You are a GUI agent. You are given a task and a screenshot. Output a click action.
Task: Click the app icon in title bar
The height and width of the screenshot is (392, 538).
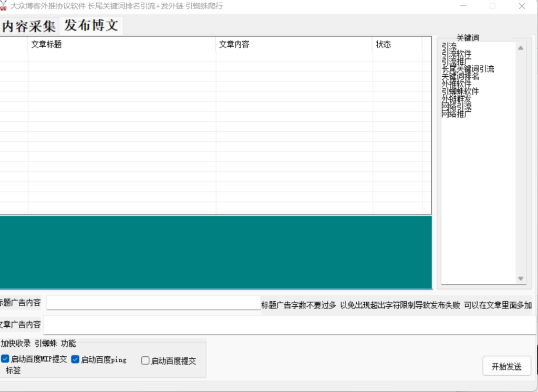pos(4,6)
